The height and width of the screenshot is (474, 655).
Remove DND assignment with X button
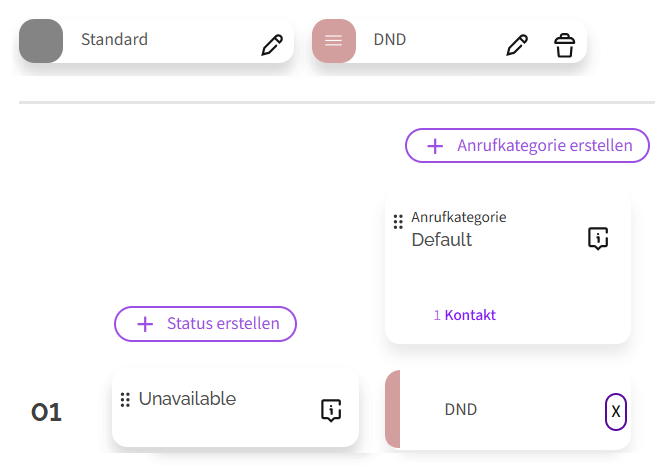click(616, 411)
